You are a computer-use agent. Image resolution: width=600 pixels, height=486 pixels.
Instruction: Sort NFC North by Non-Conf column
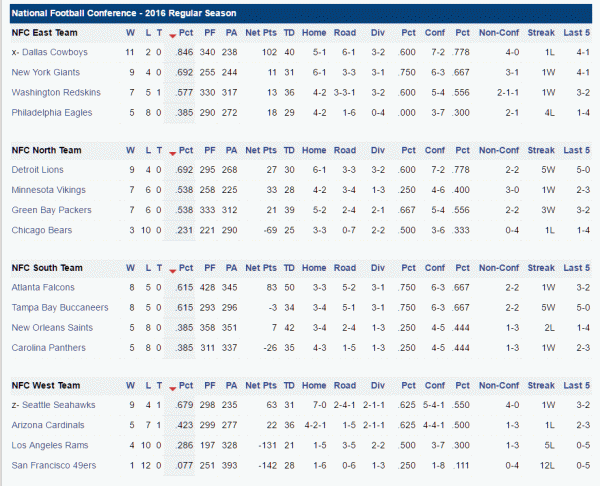click(499, 150)
